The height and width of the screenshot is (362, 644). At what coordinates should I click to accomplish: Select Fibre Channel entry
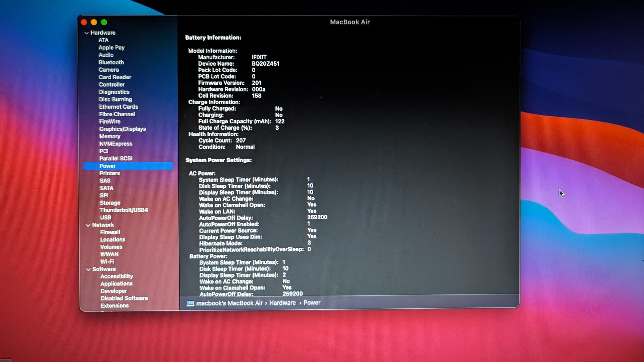coord(117,114)
